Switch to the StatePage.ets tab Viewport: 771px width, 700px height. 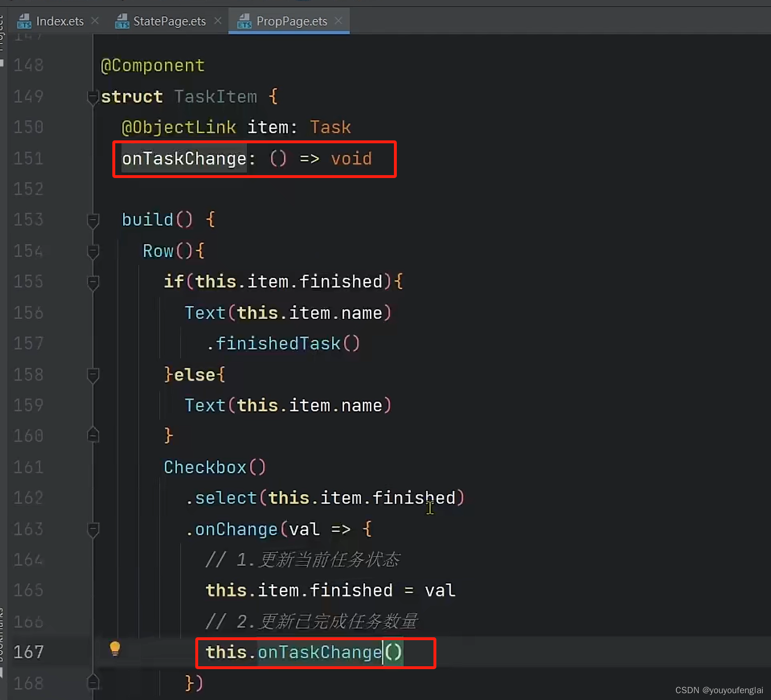(169, 21)
